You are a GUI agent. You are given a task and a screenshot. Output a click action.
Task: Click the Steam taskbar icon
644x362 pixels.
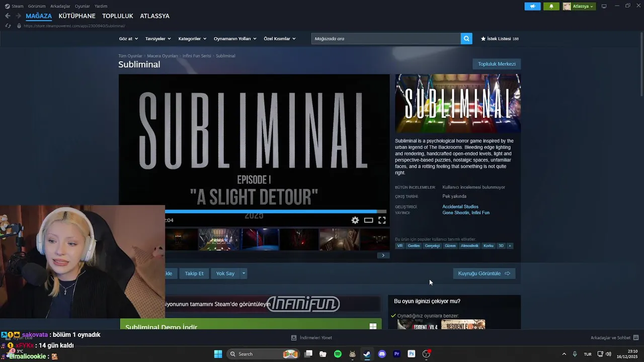(367, 354)
